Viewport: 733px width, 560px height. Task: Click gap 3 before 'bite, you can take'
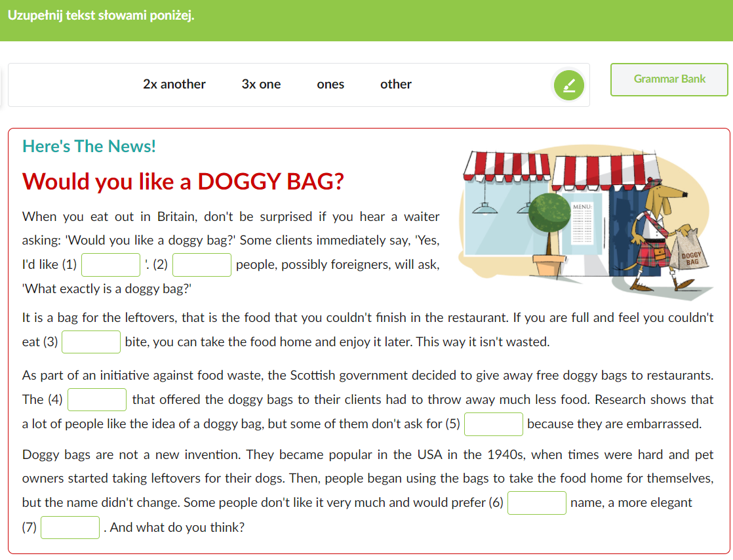point(91,342)
